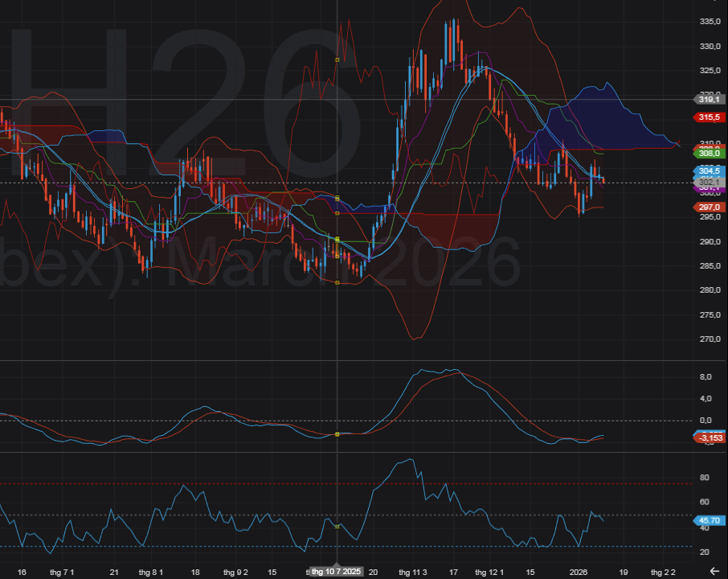The height and width of the screenshot is (579, 728).
Task: Click the '2026' label on time axis
Action: [x=579, y=572]
